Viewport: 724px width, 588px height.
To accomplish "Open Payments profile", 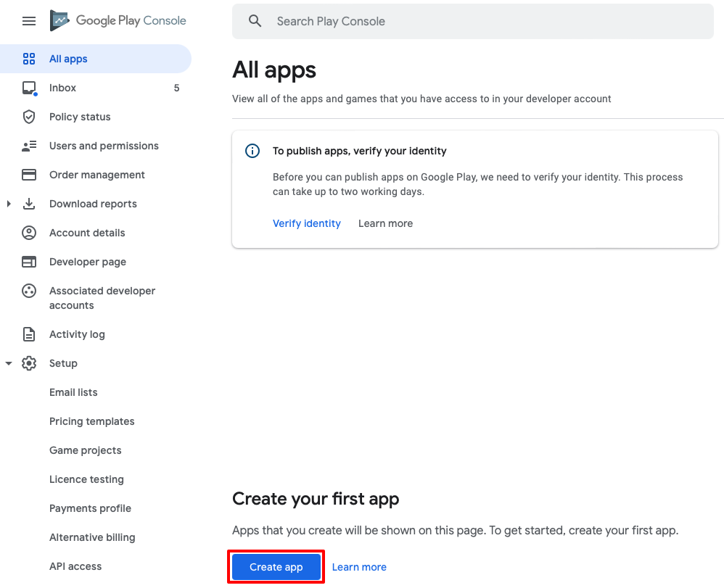I will 90,509.
